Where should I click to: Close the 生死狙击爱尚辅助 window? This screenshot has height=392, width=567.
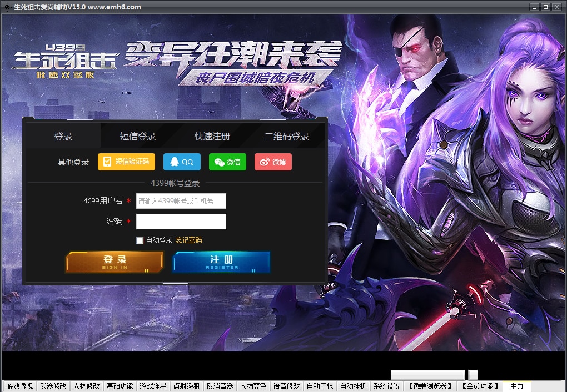coord(556,7)
